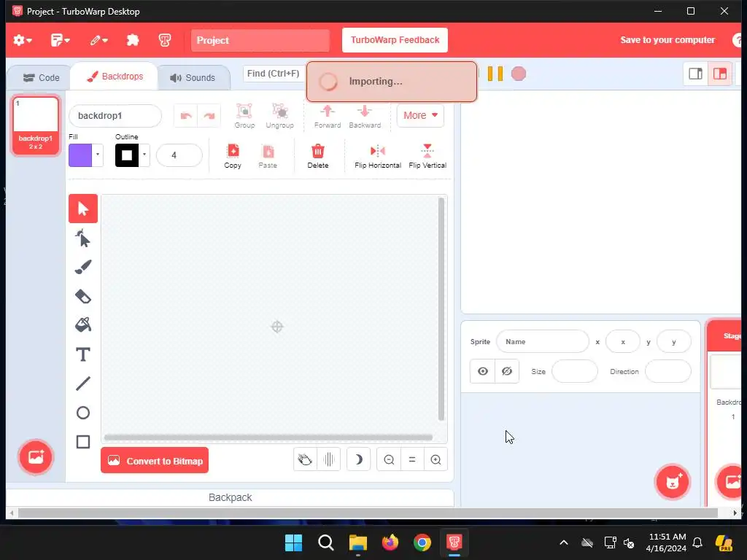Select the Fill bucket tool

[x=83, y=325]
